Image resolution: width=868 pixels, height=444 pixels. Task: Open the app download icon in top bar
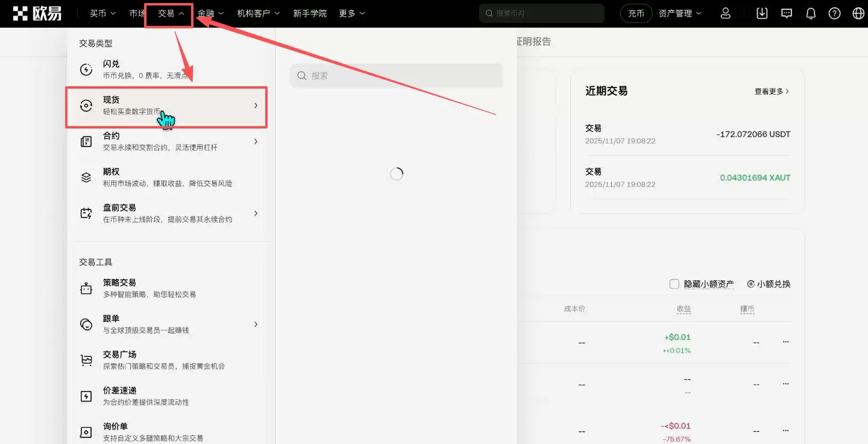(x=761, y=13)
